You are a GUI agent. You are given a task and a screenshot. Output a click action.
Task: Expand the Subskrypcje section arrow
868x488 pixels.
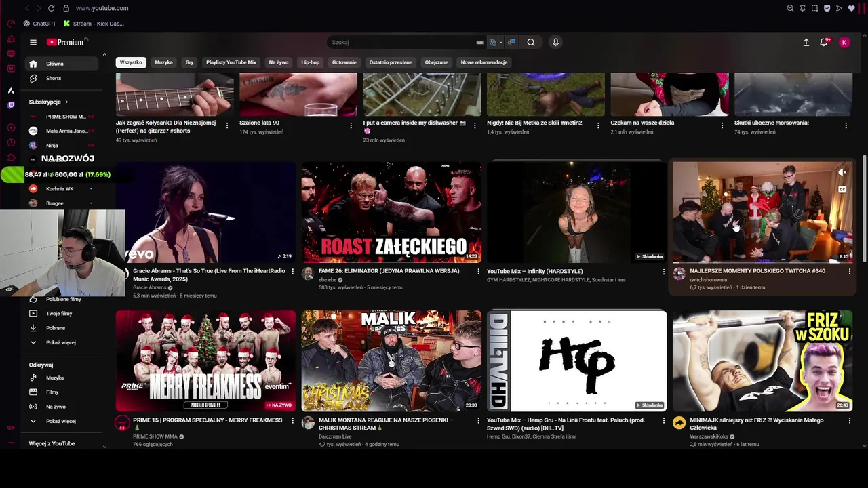point(66,102)
